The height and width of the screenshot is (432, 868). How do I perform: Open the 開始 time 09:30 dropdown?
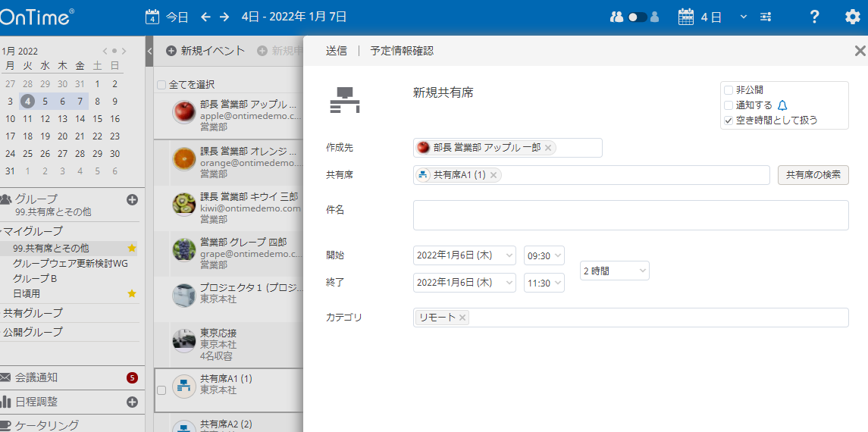544,255
